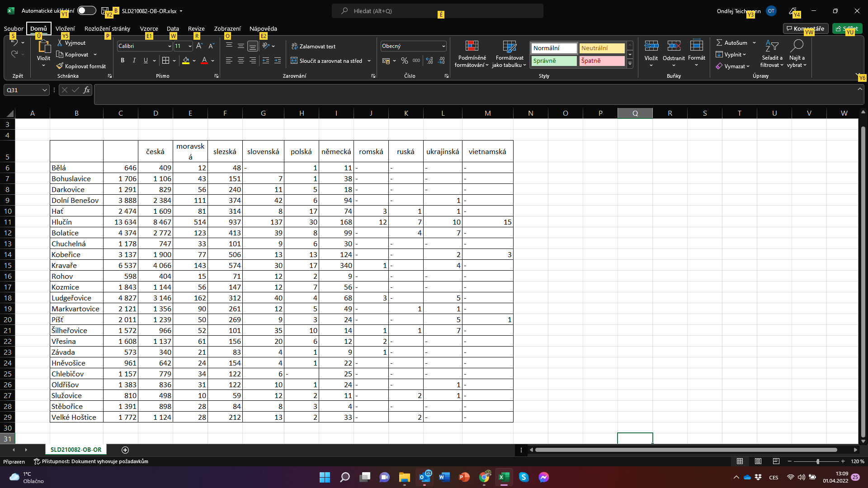Expand the formula bar chevron
Screen dimensions: 868x488
pos(860,89)
